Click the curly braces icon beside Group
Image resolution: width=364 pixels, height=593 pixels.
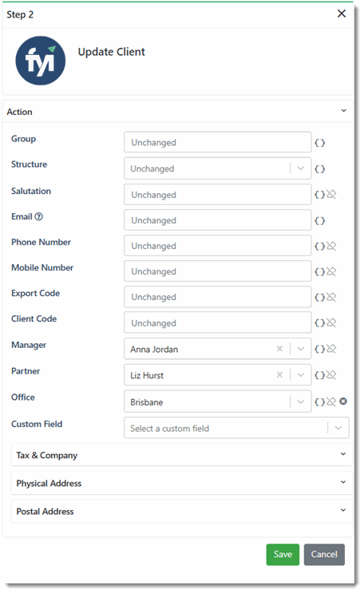pos(320,143)
